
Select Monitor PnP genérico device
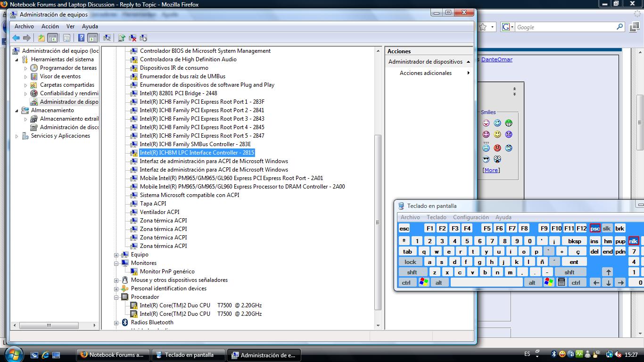tap(167, 271)
